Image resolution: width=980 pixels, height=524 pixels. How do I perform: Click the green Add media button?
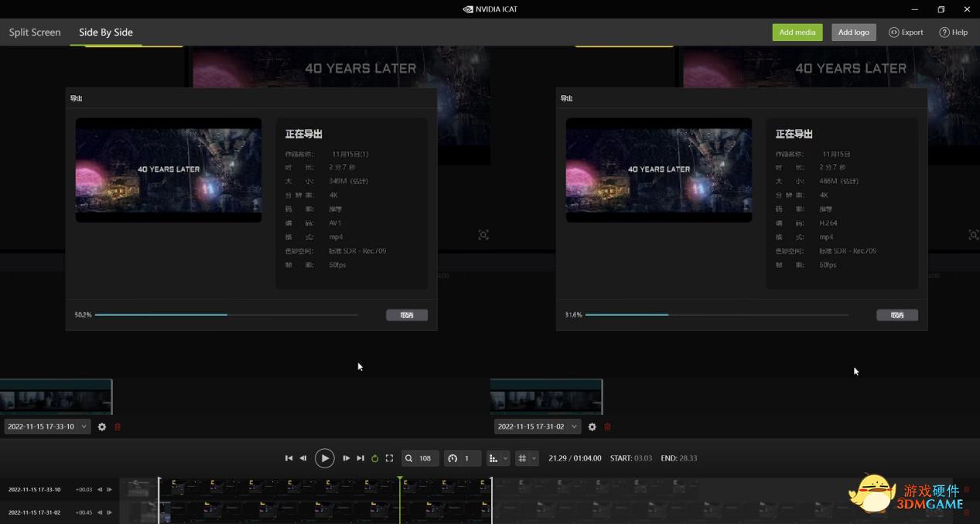tap(797, 32)
